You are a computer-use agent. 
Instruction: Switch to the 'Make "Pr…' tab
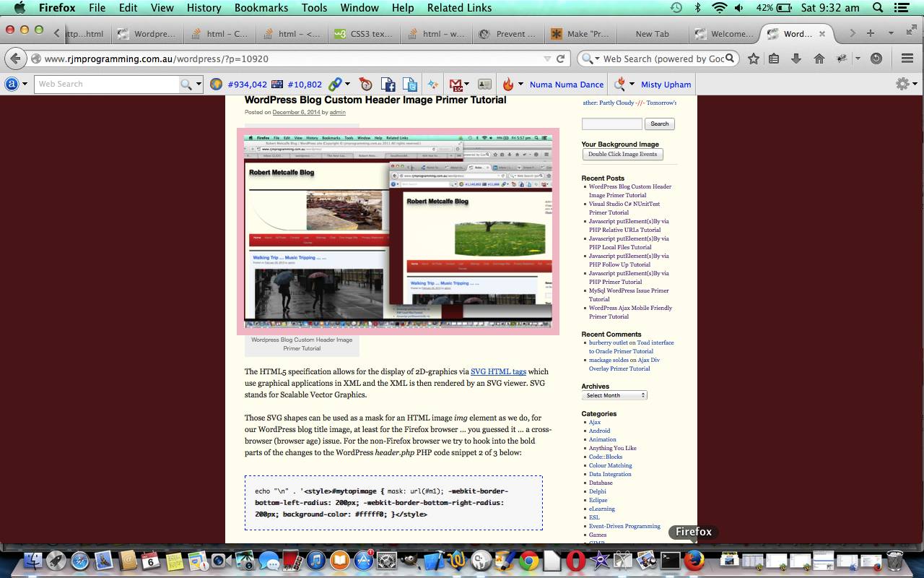click(580, 33)
